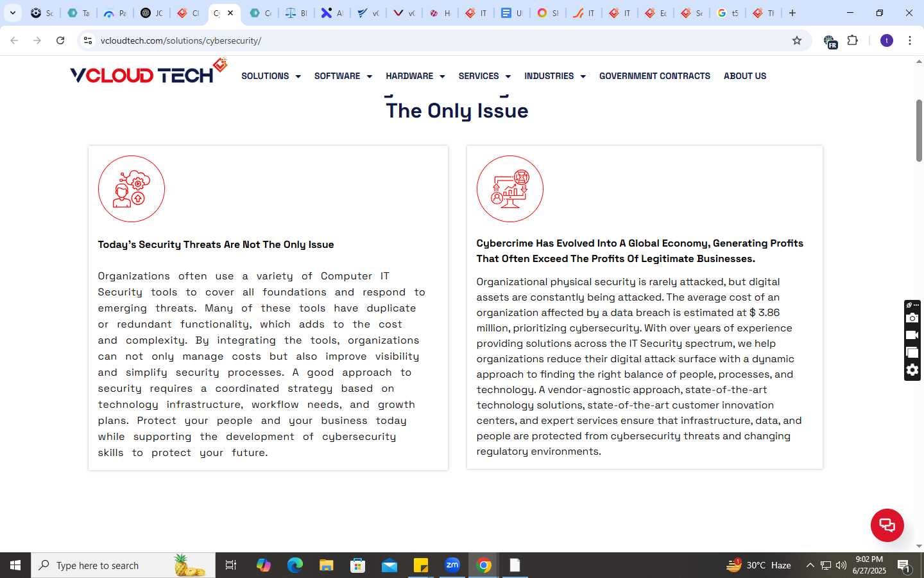The height and width of the screenshot is (578, 924).
Task: Click the Windows search box
Action: coord(123,565)
